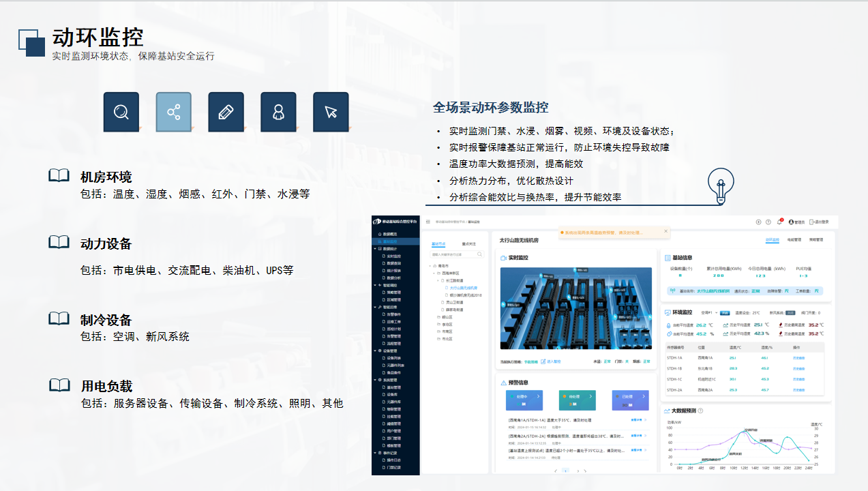The height and width of the screenshot is (491, 868).
Task: Switch to the 电能管理 tab
Action: click(795, 240)
